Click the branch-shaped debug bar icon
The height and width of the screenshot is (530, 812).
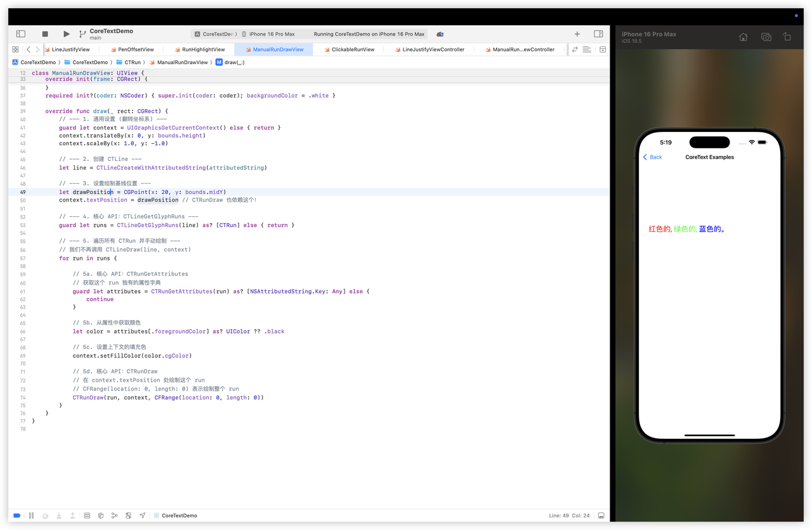point(115,515)
